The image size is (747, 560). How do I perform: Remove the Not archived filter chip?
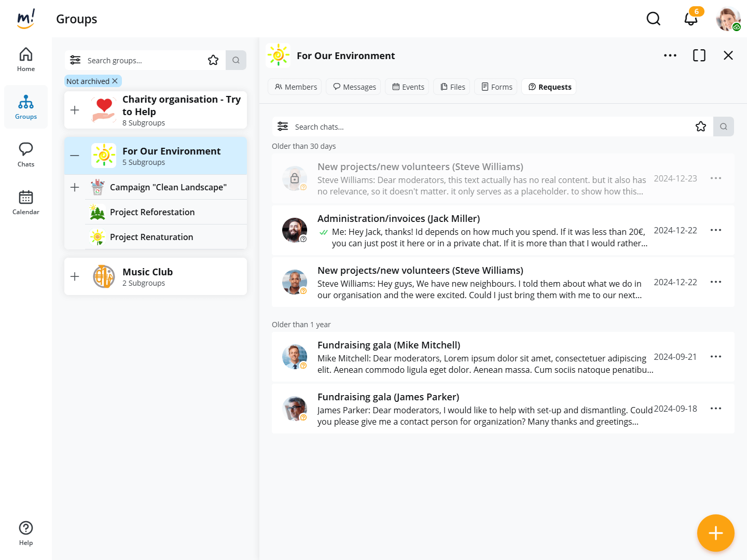pyautogui.click(x=115, y=81)
